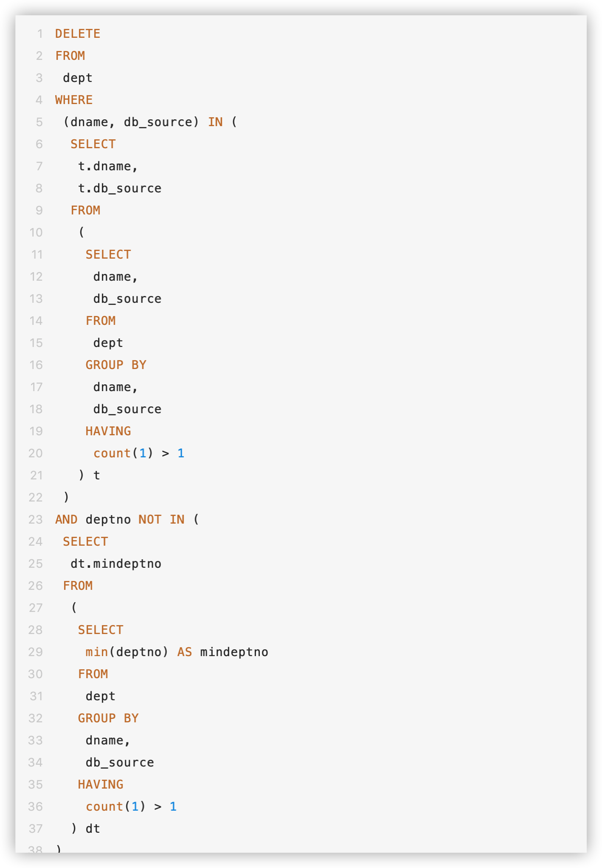Click the DELETE keyword in the first line
602x868 pixels.
pyautogui.click(x=78, y=34)
